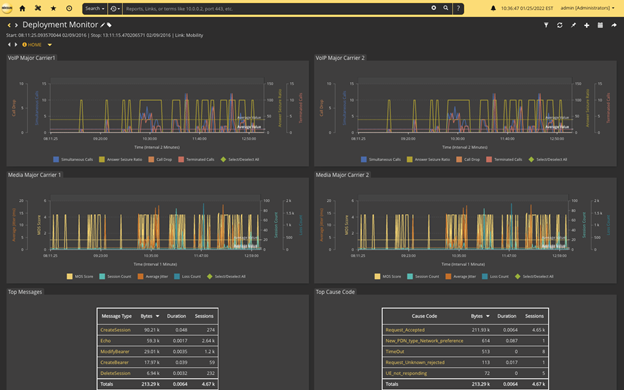Sort Top Messages by Bytes column arrow
The height and width of the screenshot is (390, 624).
pos(158,316)
